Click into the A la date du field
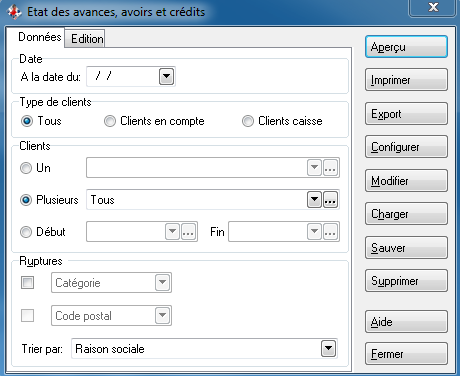Image resolution: width=460 pixels, height=376 pixels. click(123, 77)
